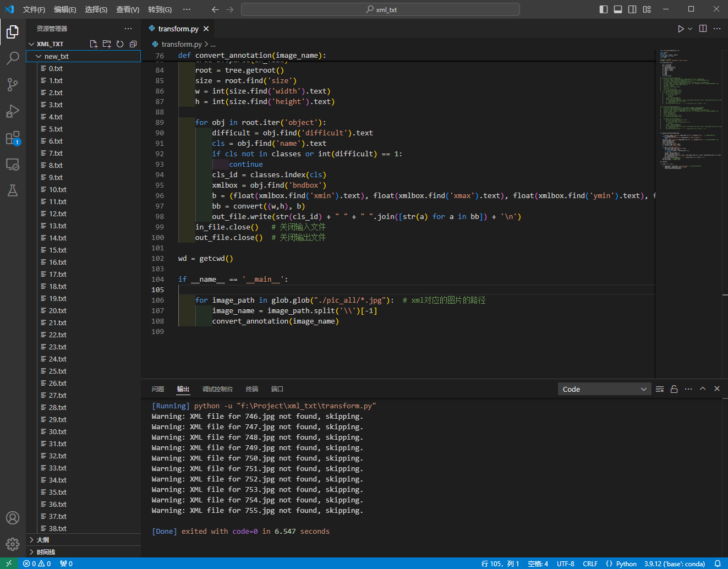Split the editor to the right
The image size is (728, 569).
click(x=703, y=29)
